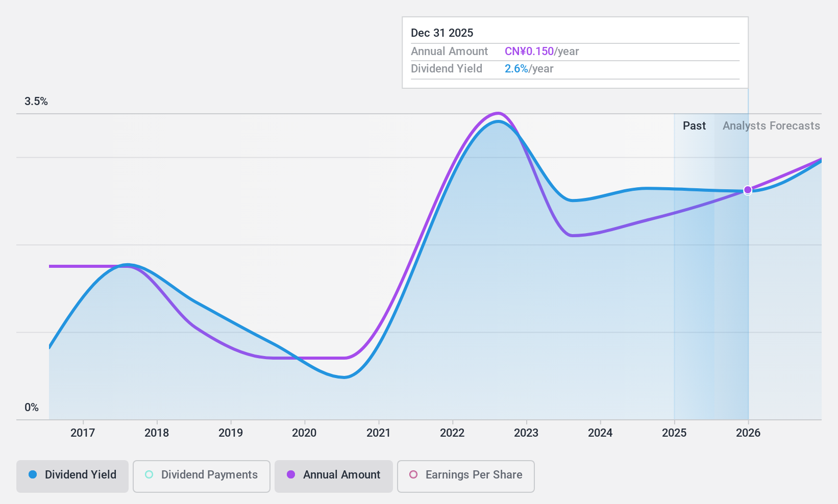This screenshot has height=504, width=838.
Task: Click the CN¥0.150/year annual amount value
Action: pyautogui.click(x=541, y=51)
